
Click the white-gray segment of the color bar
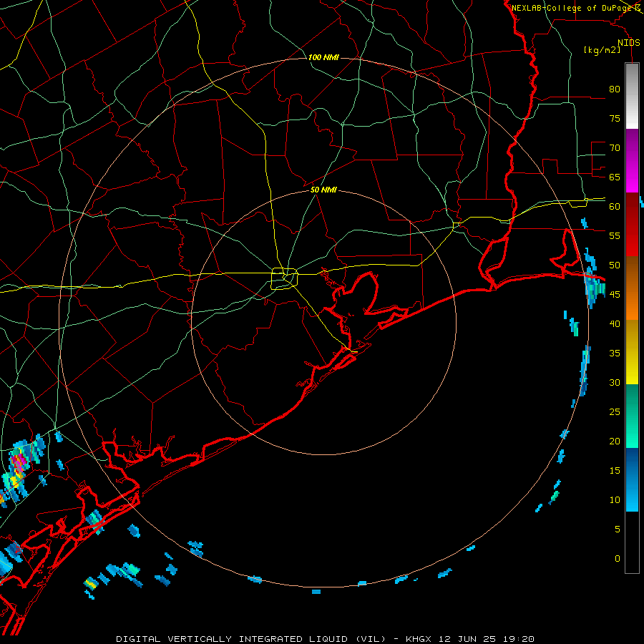(632, 96)
